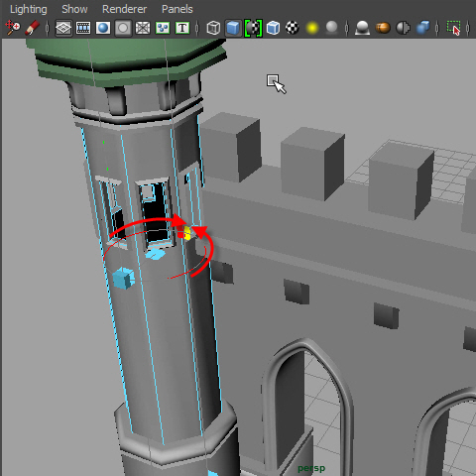Click the orange sphere renderer icon
The height and width of the screenshot is (476, 476).
point(383,28)
